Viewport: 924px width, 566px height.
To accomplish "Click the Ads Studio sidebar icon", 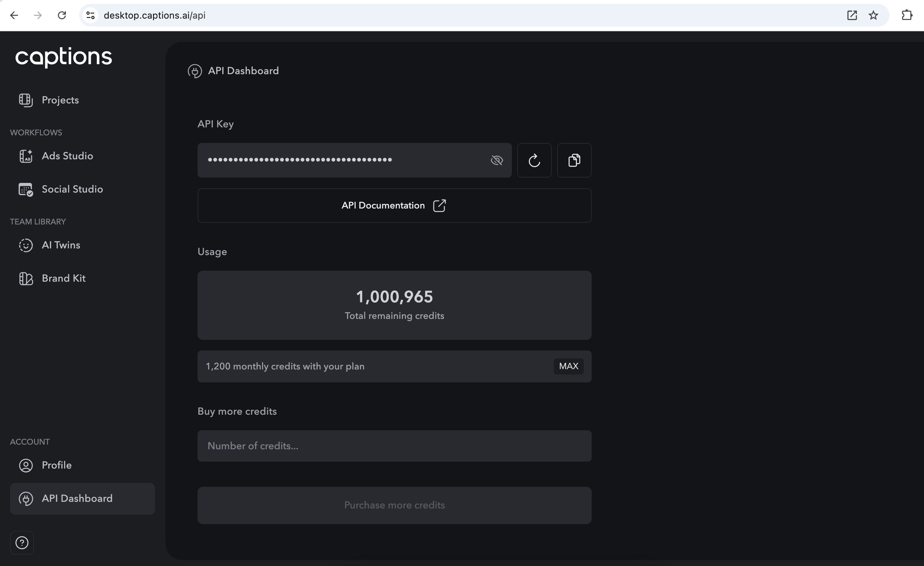I will tap(26, 156).
